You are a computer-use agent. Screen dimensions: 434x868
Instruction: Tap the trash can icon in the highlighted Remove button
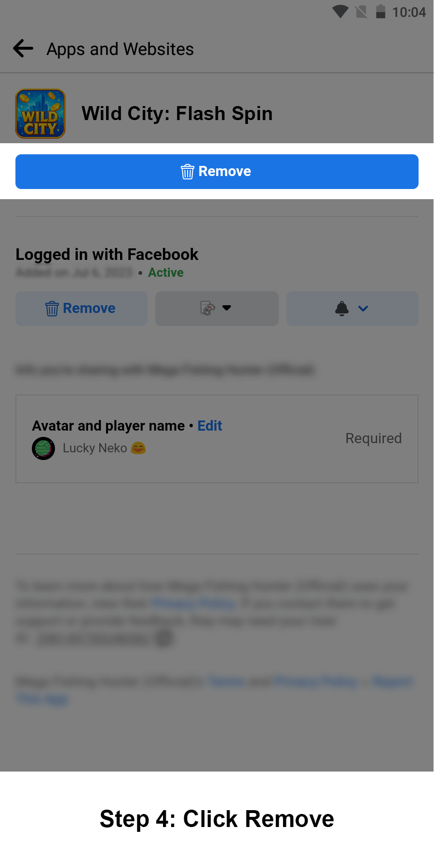pyautogui.click(x=188, y=172)
